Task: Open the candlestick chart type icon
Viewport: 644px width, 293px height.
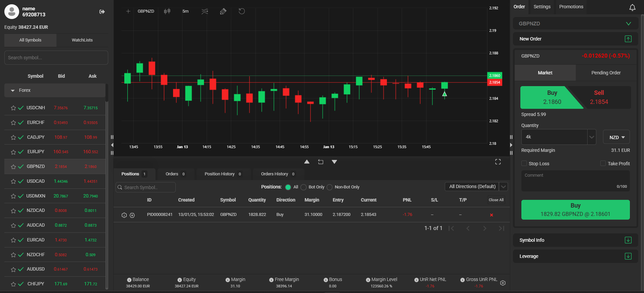Action: 167,11
